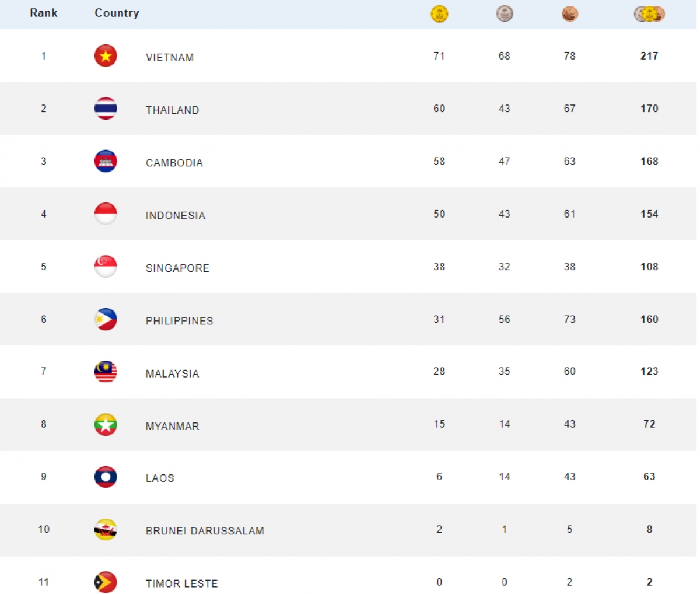The width and height of the screenshot is (700, 594).
Task: Click the Philippines flag icon
Action: tap(106, 319)
